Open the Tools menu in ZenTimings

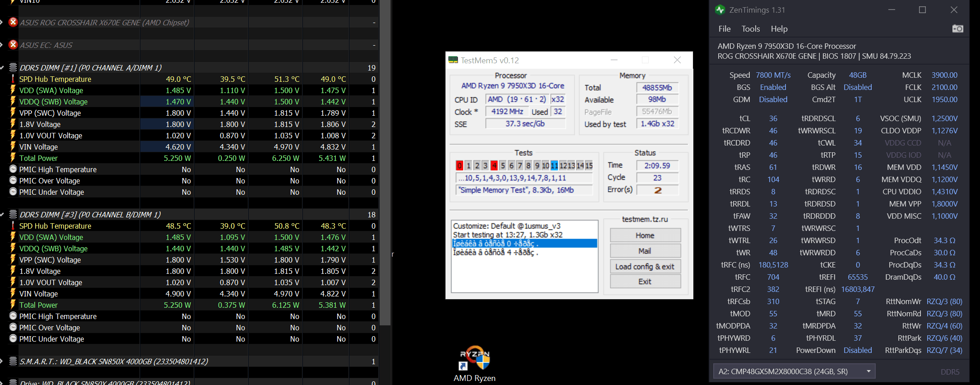(751, 29)
